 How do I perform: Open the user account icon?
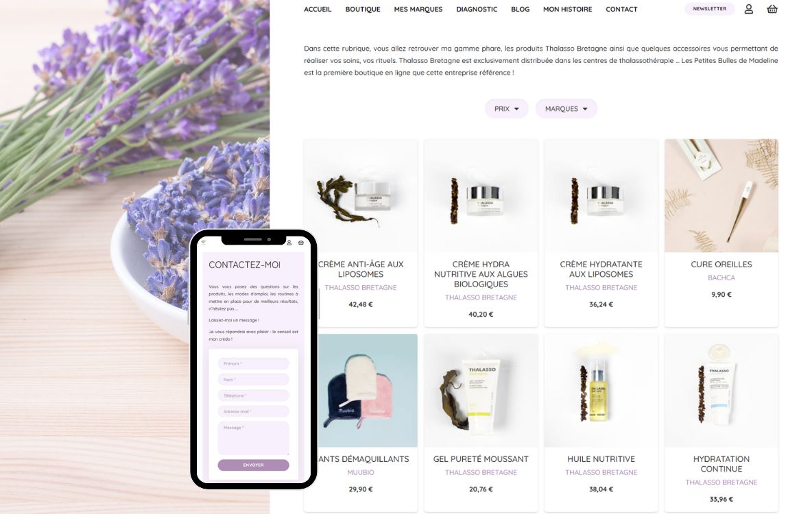[748, 9]
